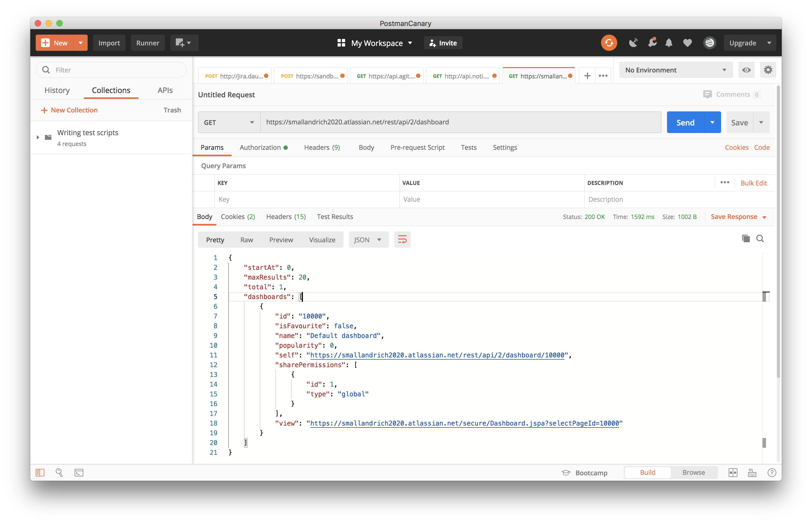Search the response with magnifier icon
Viewport: 812px width, 524px height.
coord(760,238)
